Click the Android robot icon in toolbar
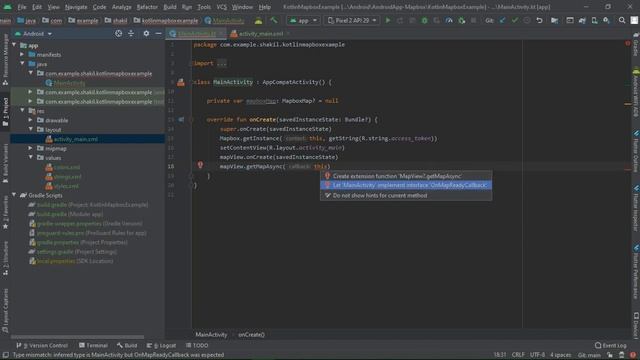Viewport: 640px width, 360px height. coord(258,20)
